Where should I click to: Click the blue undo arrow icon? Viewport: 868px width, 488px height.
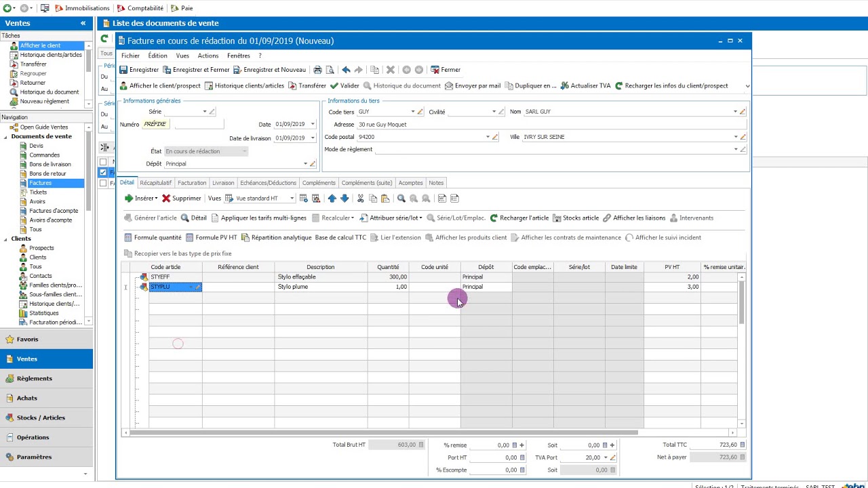[x=346, y=70]
